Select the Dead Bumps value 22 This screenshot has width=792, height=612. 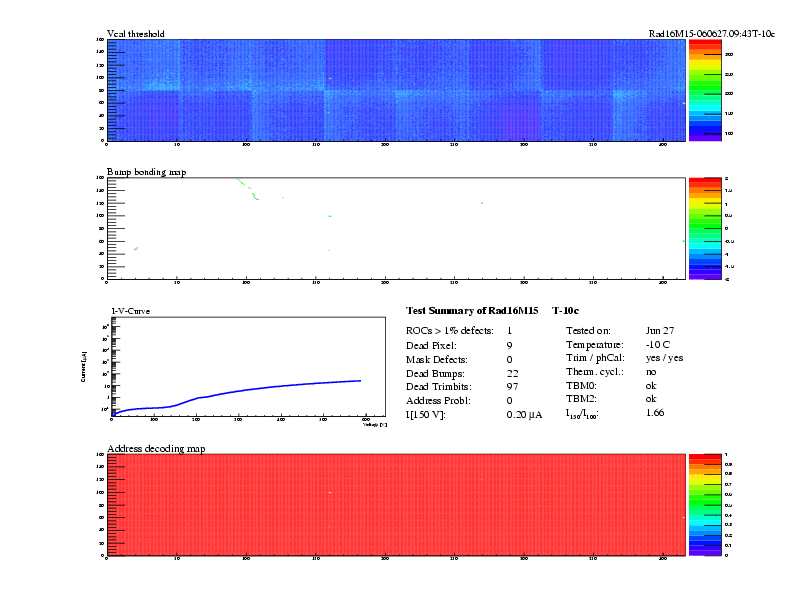click(x=512, y=372)
